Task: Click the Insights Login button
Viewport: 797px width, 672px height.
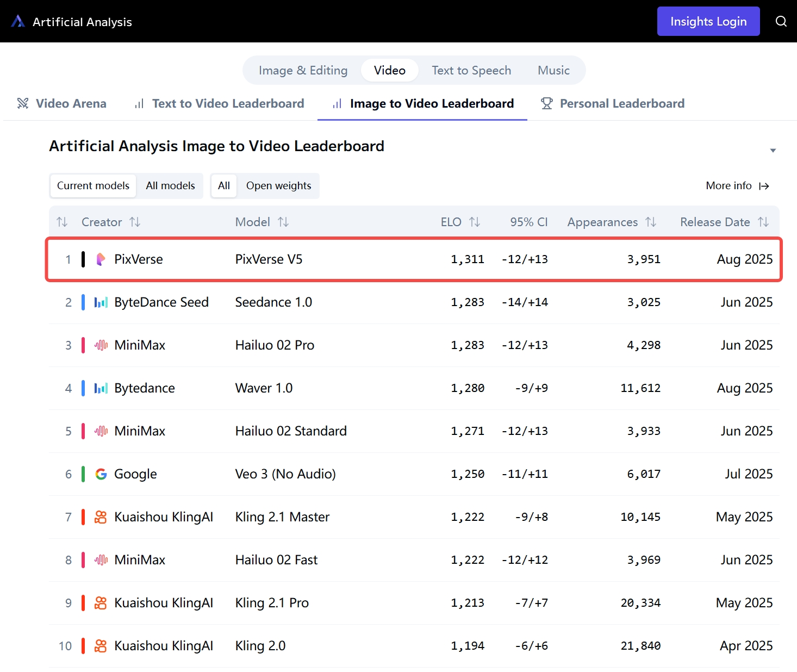Action: (708, 21)
